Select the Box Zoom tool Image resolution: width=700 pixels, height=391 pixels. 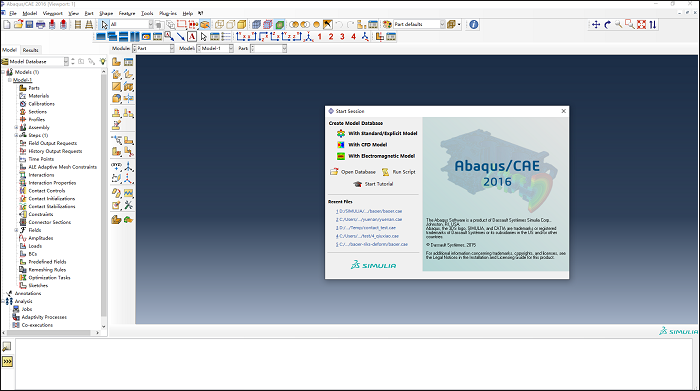point(630,25)
